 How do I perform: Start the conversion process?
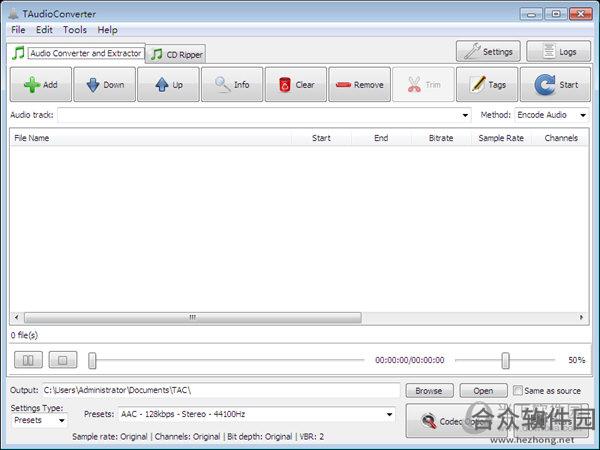pos(555,85)
